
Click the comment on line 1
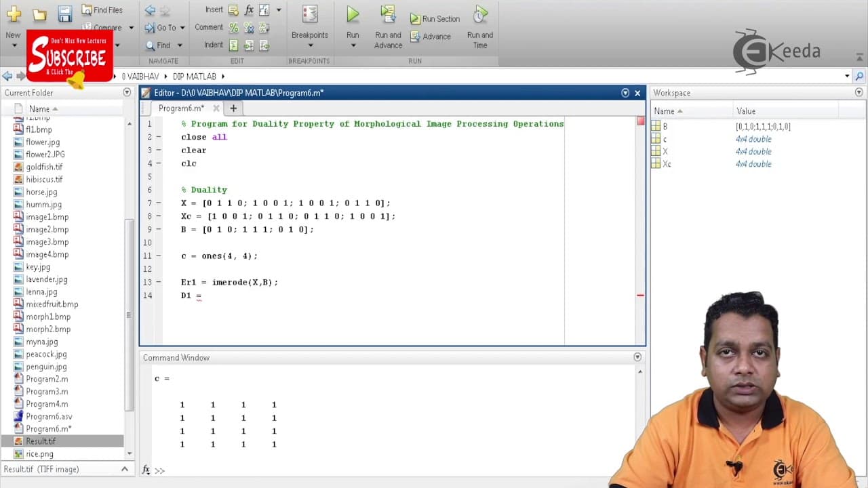(x=372, y=124)
